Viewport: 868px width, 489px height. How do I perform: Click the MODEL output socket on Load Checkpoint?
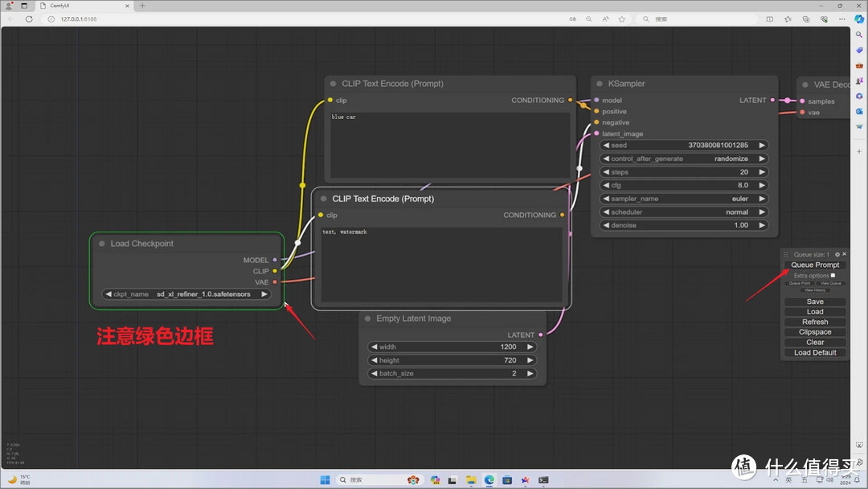(x=275, y=260)
